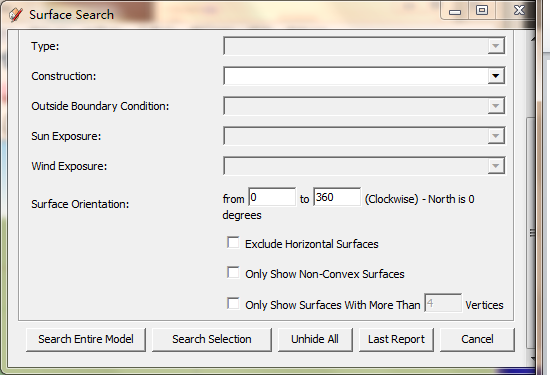Screen dimensions: 550x375
Task: Click the Search Entire Model button
Action: [x=86, y=339]
